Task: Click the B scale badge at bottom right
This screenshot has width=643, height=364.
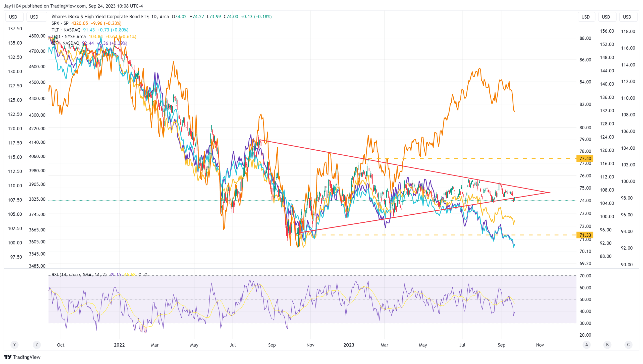Action: [607, 345]
